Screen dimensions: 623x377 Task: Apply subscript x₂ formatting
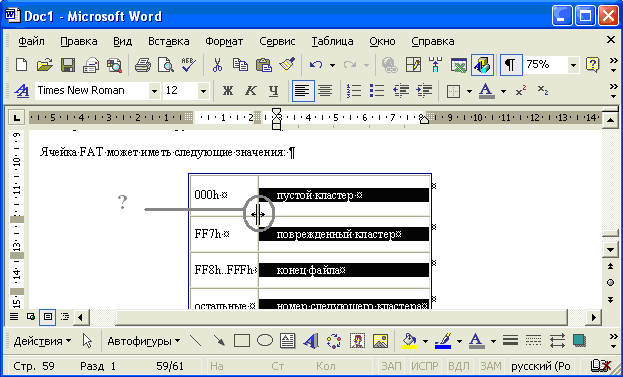[x=543, y=91]
